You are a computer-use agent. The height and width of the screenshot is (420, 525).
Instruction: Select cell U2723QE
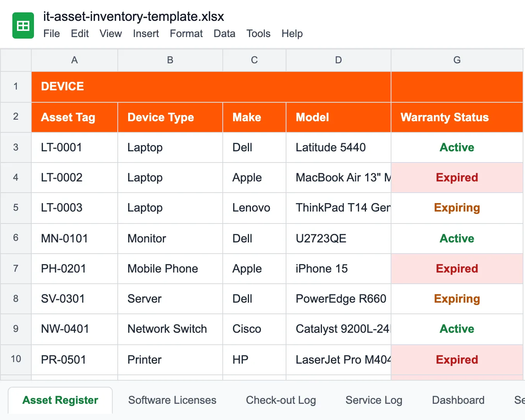pyautogui.click(x=339, y=239)
